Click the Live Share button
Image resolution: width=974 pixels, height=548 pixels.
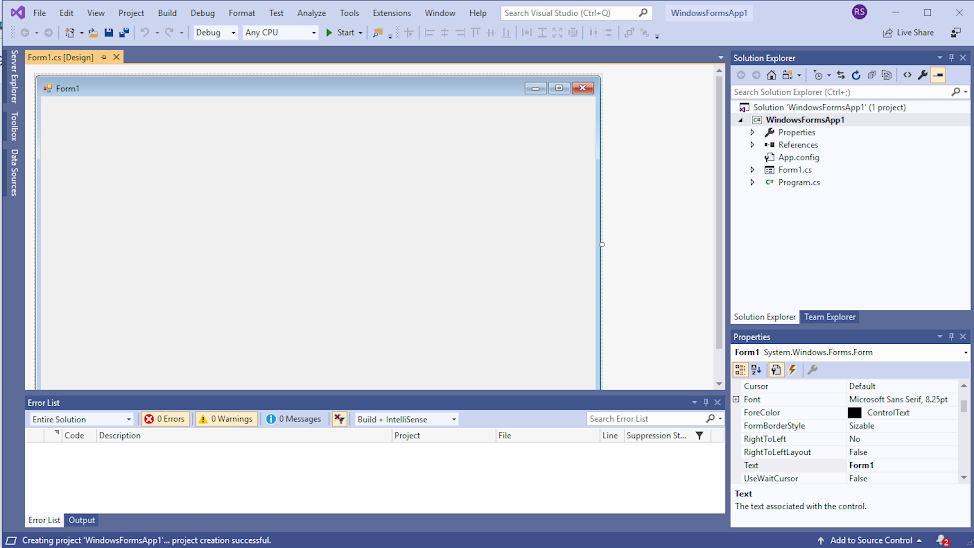click(908, 32)
